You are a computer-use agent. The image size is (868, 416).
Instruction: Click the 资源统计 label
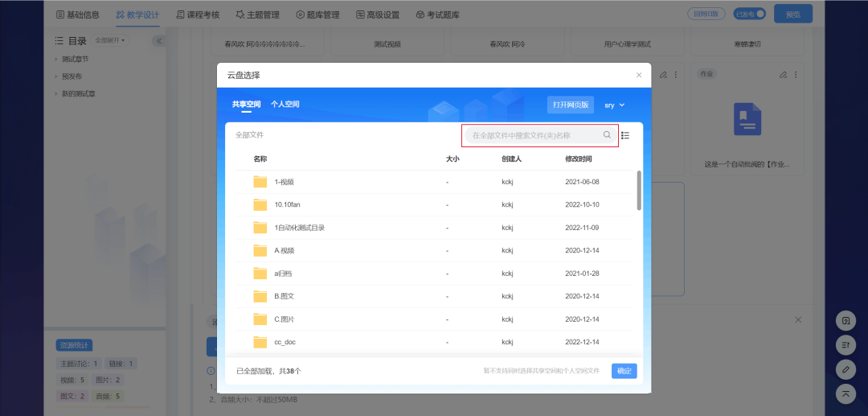tap(74, 345)
